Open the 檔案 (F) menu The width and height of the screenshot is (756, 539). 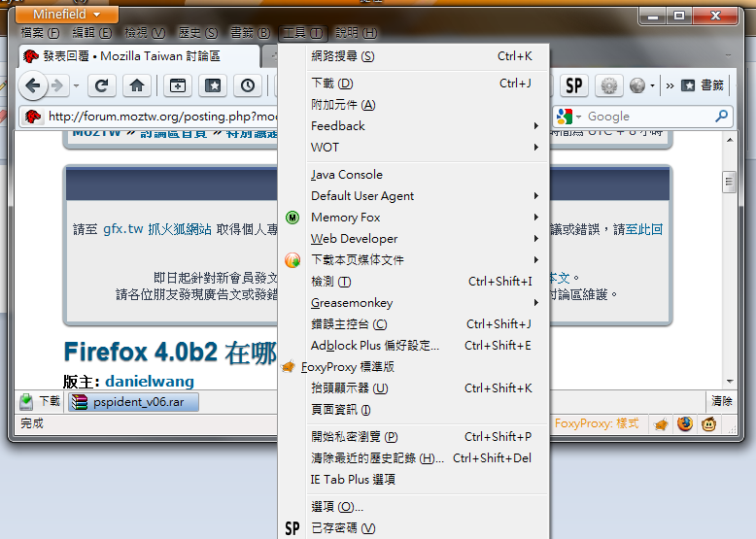40,33
